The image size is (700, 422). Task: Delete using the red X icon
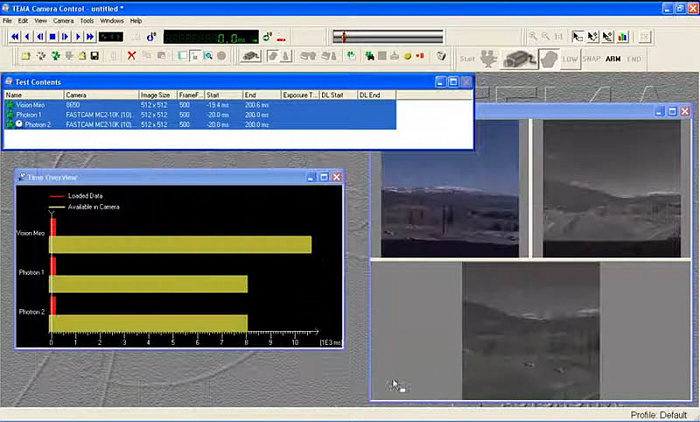tap(132, 56)
